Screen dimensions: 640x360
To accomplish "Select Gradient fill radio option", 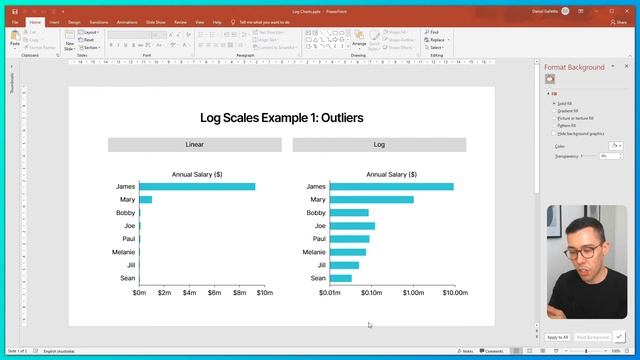I will tap(554, 111).
